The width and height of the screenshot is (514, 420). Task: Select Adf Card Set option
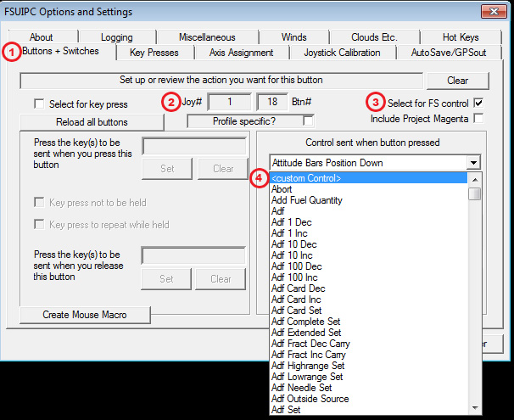tap(369, 311)
